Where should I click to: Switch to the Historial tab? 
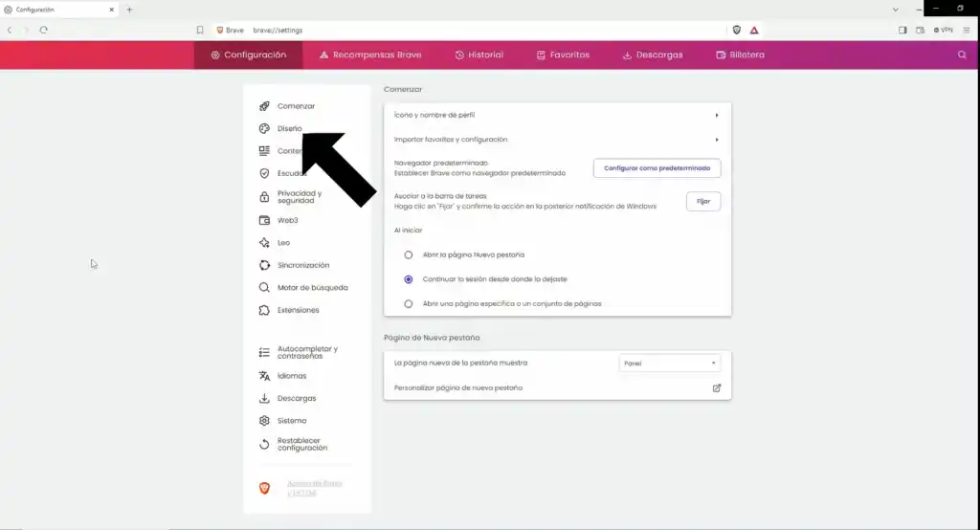coord(479,55)
